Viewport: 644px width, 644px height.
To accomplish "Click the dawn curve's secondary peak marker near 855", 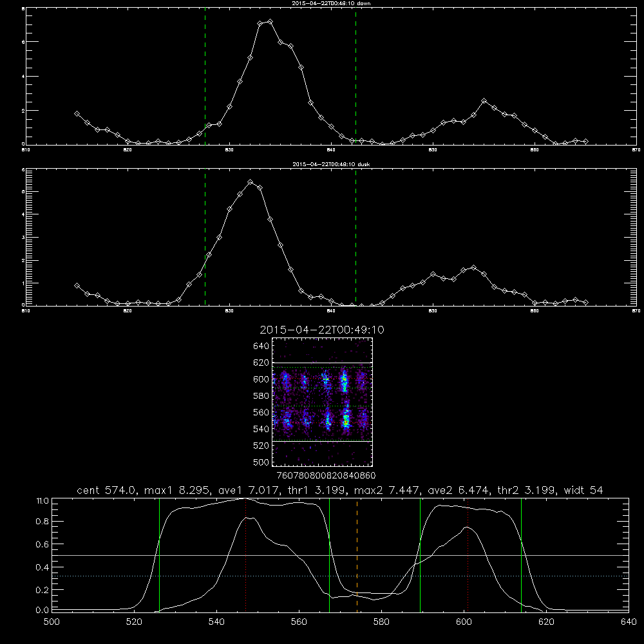I will [x=484, y=101].
